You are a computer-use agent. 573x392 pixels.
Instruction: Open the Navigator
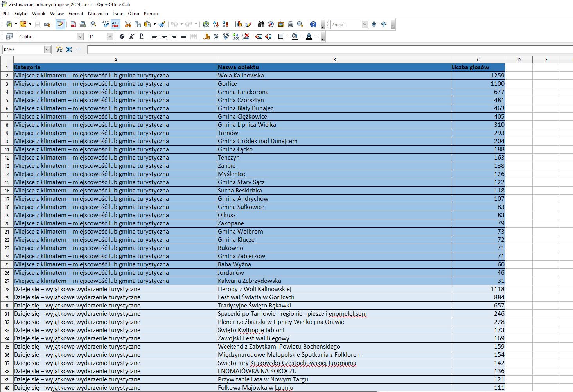point(271,24)
